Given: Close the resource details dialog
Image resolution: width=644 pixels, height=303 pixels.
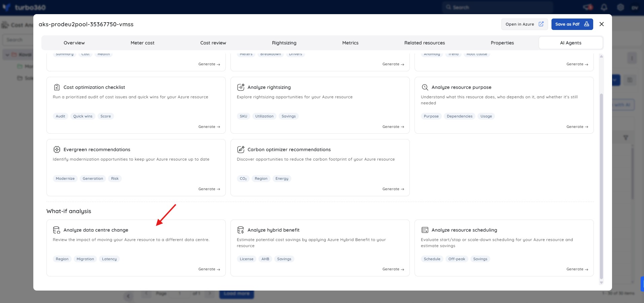Looking at the screenshot, I should point(602,24).
